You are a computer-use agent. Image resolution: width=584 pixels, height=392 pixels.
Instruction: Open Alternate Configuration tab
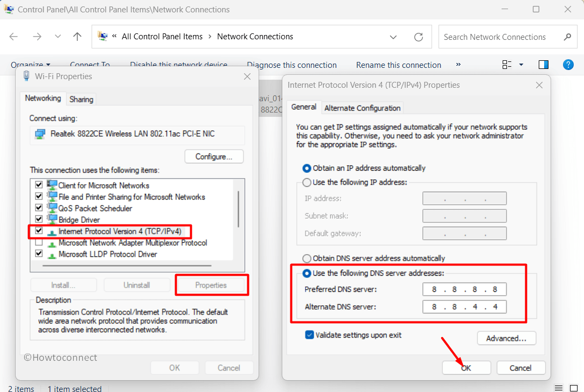coord(363,108)
